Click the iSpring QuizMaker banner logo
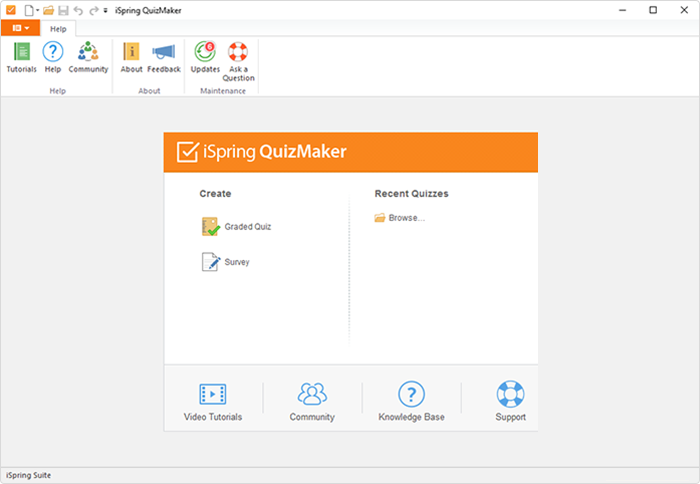The height and width of the screenshot is (484, 700). 262,152
